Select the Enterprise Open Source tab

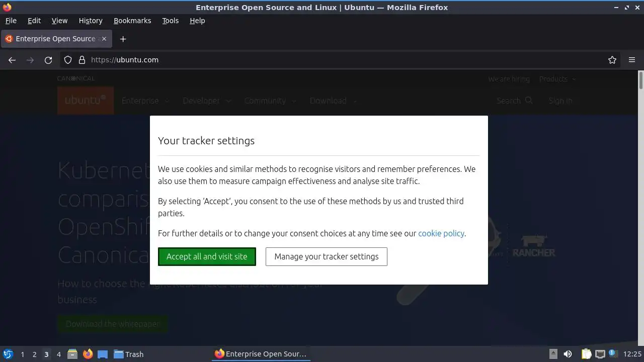click(x=55, y=39)
